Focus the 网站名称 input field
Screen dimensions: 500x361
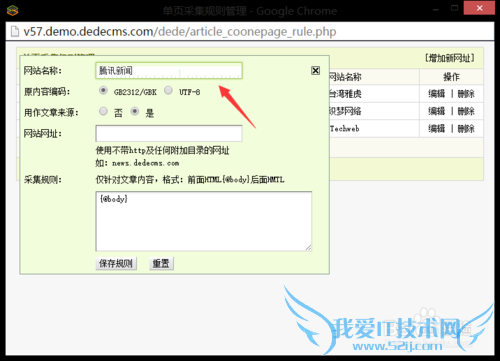(x=169, y=71)
